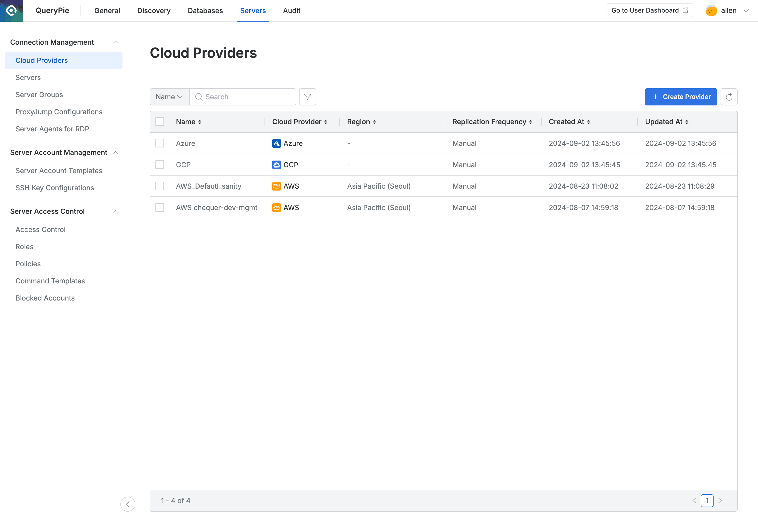The height and width of the screenshot is (532, 758).
Task: Switch to the Databases tab
Action: [205, 10]
